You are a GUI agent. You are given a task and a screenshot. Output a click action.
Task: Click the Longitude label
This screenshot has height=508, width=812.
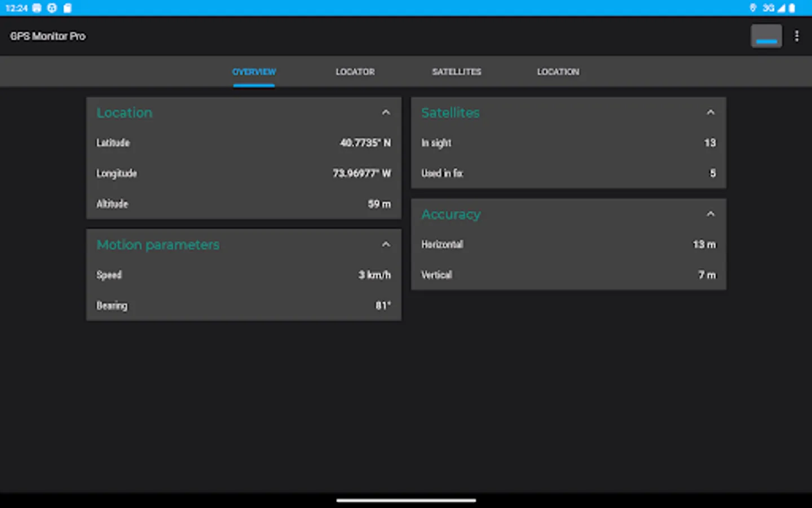(x=117, y=173)
